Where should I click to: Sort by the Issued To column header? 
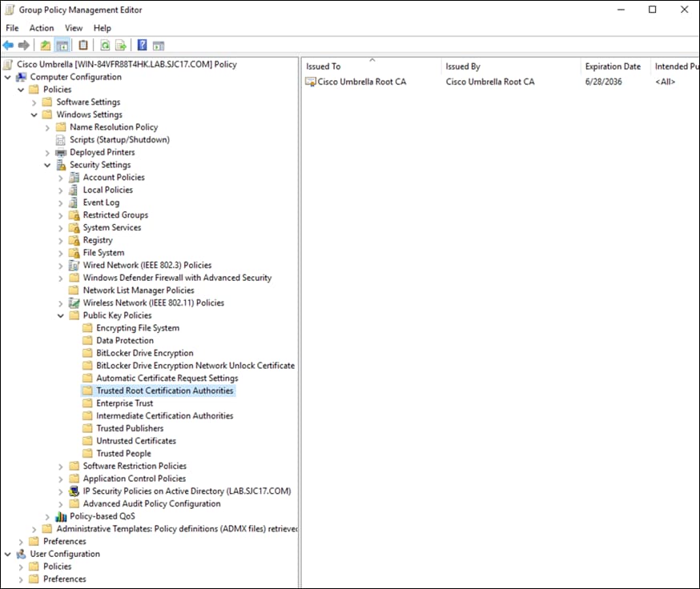point(372,66)
